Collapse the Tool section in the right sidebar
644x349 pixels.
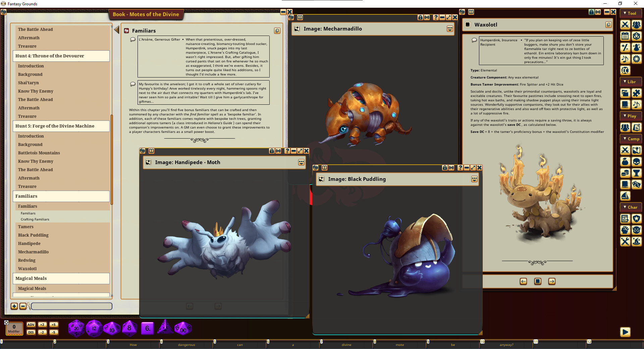[x=631, y=13]
